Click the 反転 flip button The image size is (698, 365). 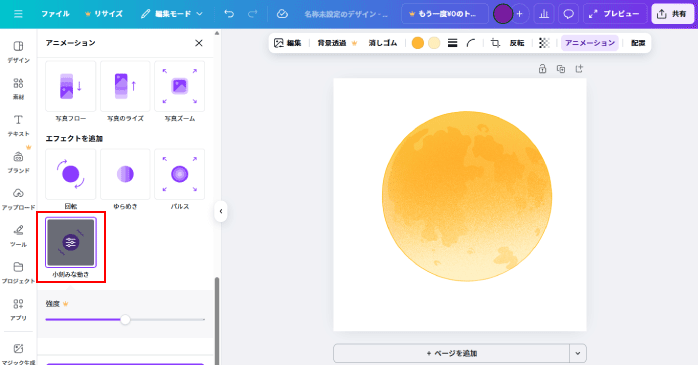[517, 43]
